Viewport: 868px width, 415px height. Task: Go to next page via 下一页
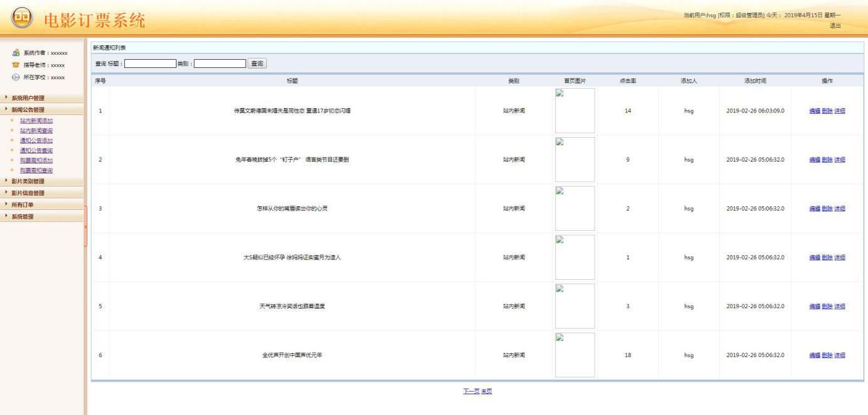[471, 392]
